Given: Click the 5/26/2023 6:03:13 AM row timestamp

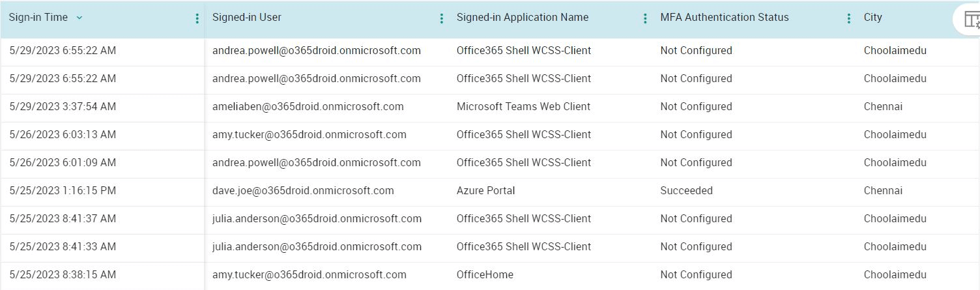Looking at the screenshot, I should click(63, 135).
